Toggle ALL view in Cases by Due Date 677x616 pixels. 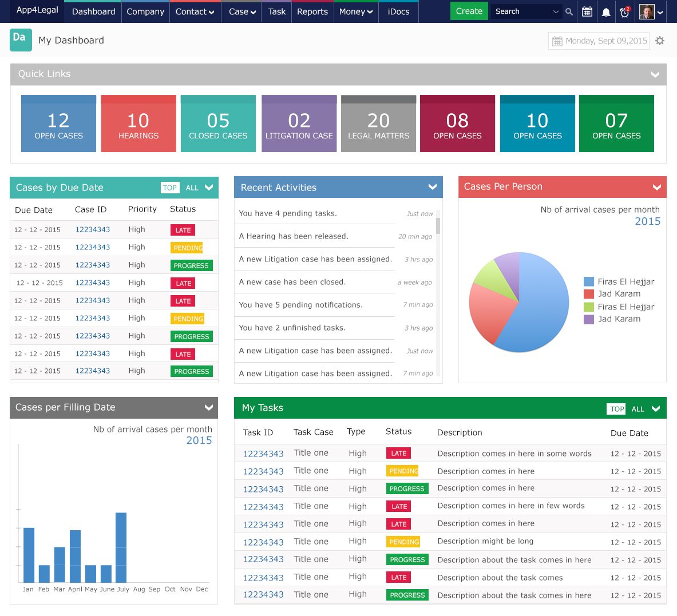click(192, 188)
